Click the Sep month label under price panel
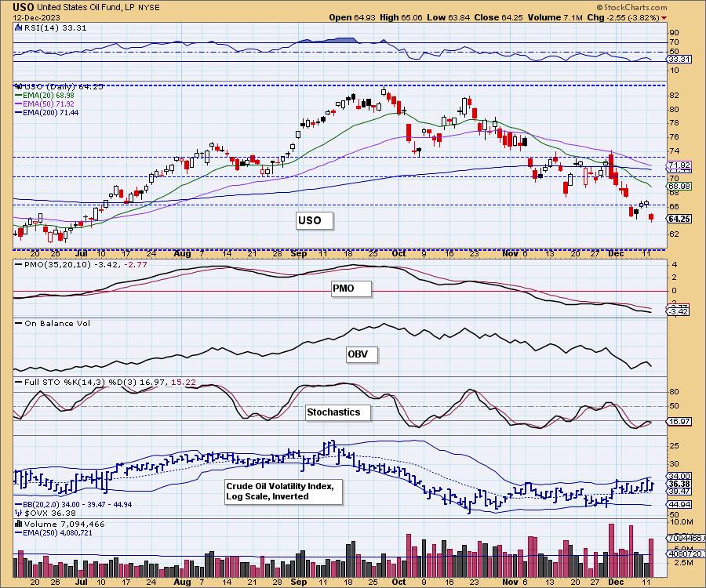706x588 pixels. [299, 253]
